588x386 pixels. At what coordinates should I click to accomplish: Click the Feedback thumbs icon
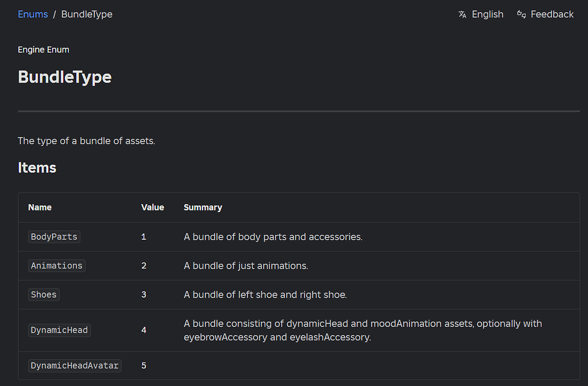click(x=521, y=14)
